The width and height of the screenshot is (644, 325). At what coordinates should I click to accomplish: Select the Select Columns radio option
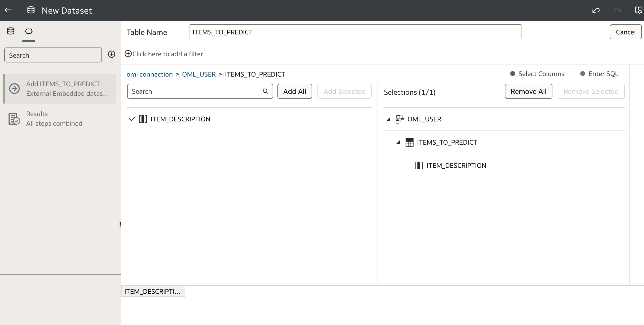click(513, 74)
